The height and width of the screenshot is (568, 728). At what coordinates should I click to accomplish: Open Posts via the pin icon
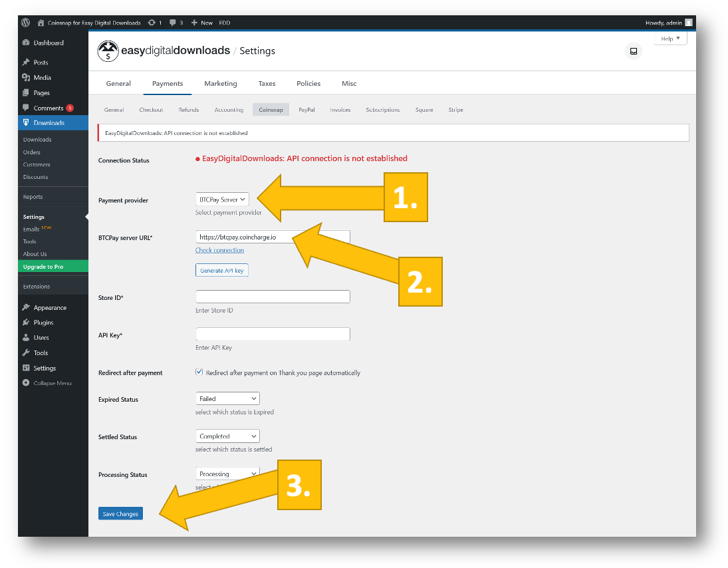pos(26,63)
